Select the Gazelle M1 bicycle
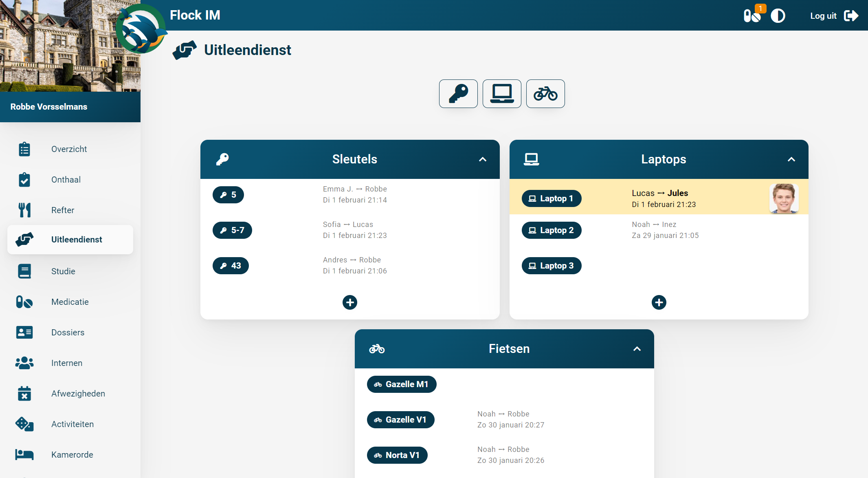 tap(401, 384)
